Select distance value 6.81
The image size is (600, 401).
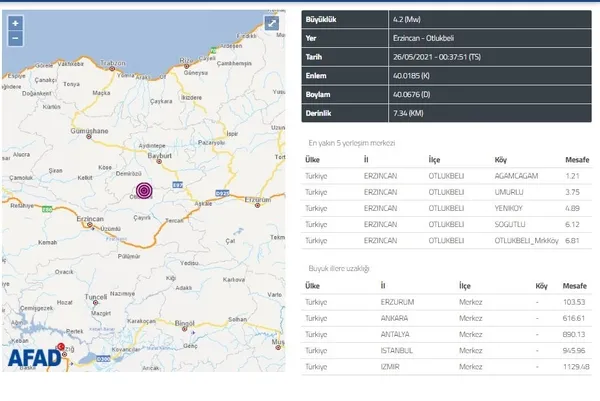point(572,241)
